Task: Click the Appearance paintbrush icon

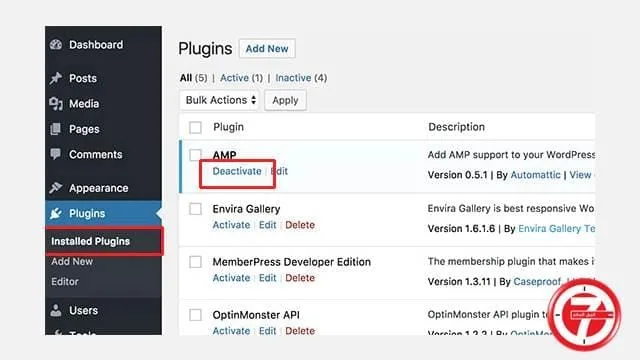Action: click(x=56, y=188)
